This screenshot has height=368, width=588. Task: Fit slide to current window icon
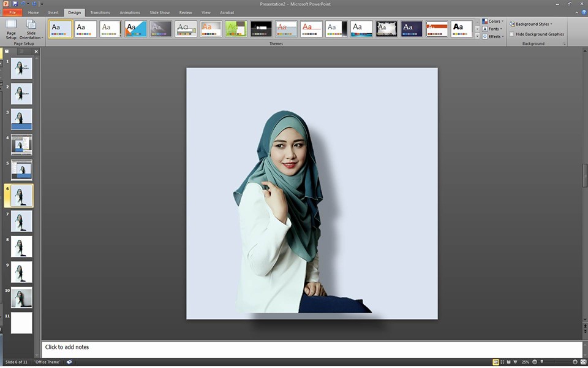click(x=582, y=362)
